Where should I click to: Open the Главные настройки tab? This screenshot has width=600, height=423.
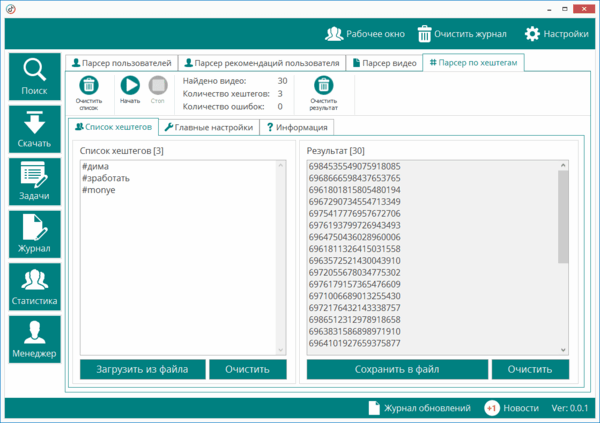coord(207,128)
